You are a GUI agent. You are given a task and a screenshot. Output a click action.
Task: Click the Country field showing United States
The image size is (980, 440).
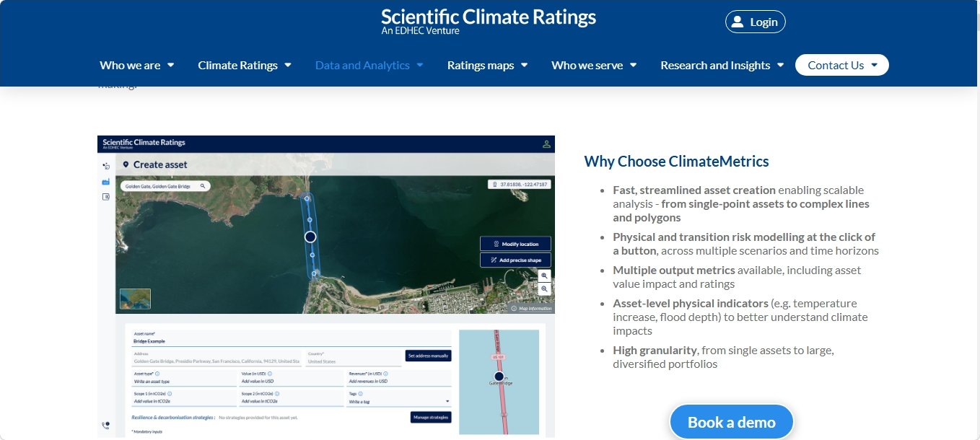(x=354, y=358)
